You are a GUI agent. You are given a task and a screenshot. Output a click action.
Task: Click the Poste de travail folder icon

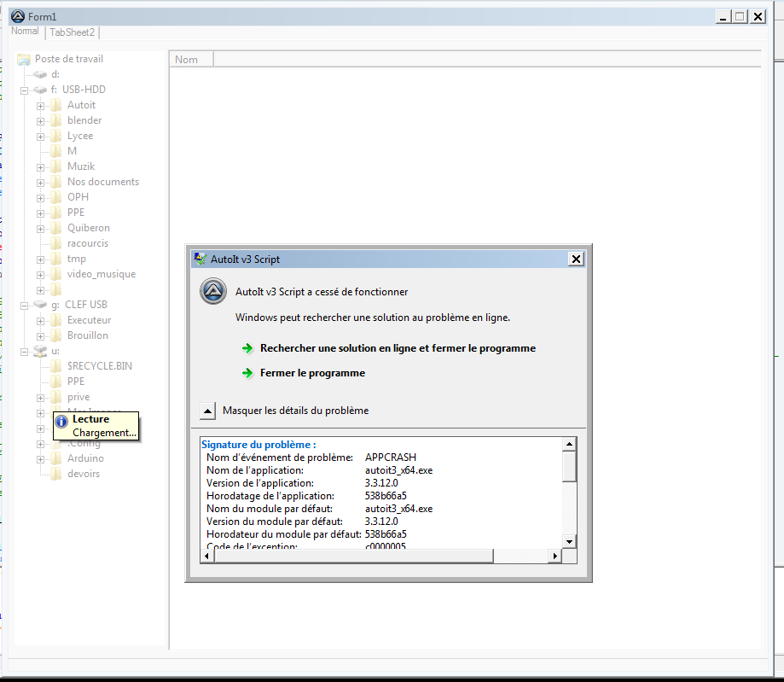pos(24,59)
